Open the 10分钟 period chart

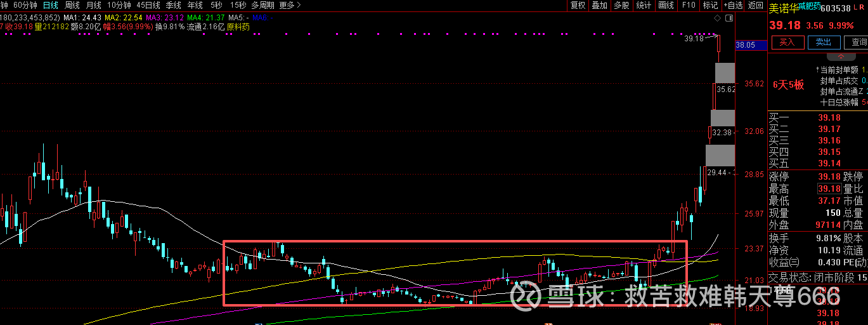[x=119, y=5]
